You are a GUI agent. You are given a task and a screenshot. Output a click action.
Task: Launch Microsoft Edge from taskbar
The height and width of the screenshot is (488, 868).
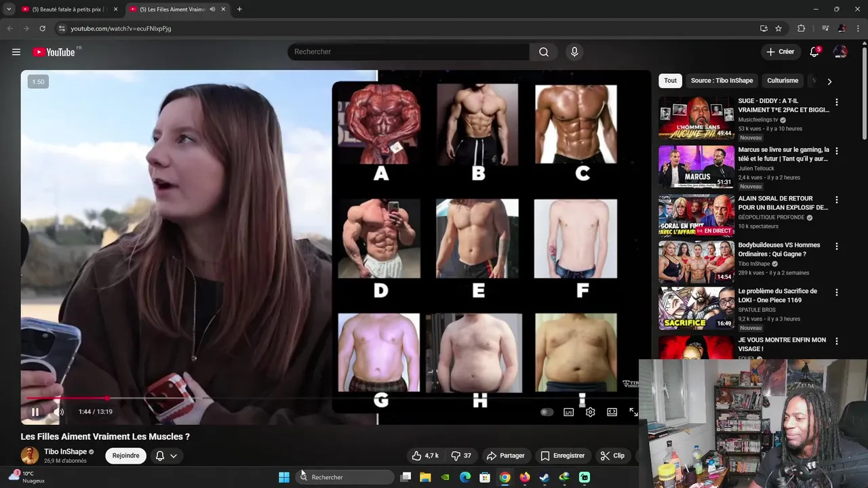(x=465, y=477)
